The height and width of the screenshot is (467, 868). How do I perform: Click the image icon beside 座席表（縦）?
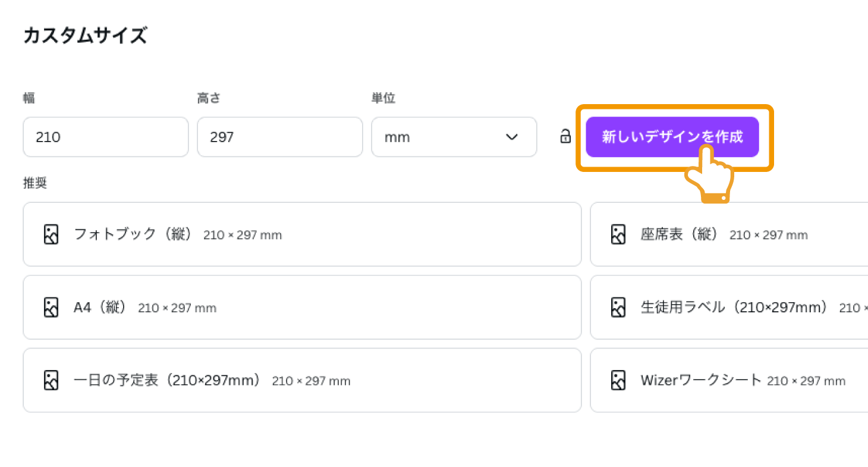click(618, 234)
